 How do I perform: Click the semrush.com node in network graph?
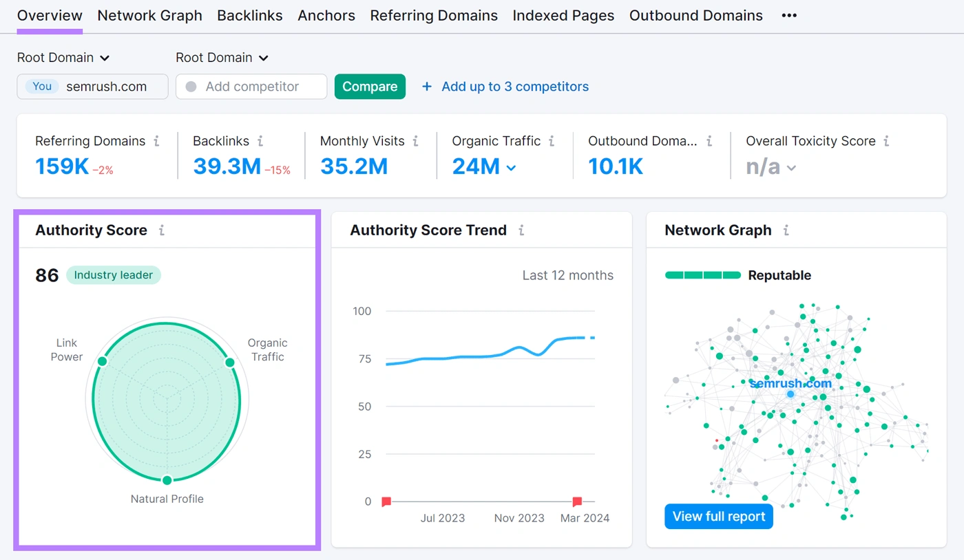[x=790, y=394]
